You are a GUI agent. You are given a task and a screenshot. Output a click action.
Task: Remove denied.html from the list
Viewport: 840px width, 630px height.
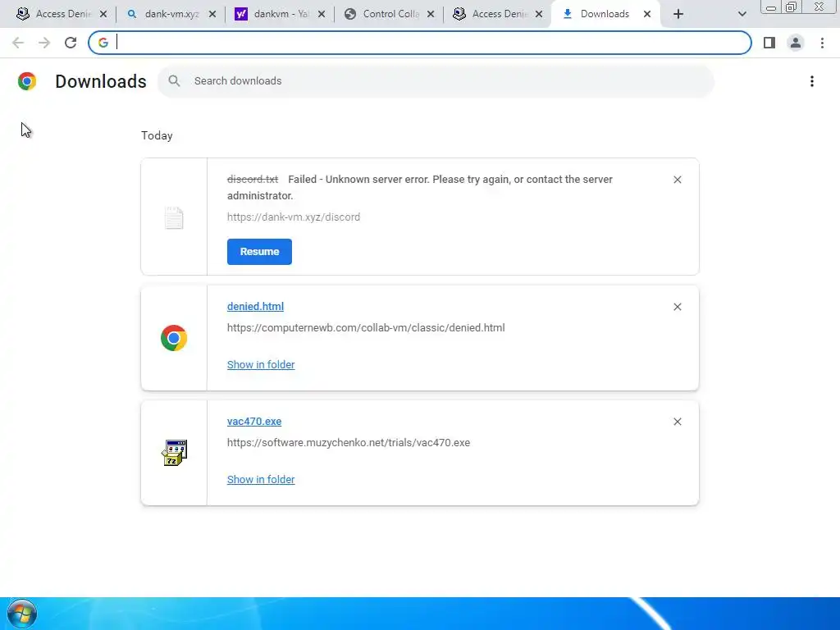(x=677, y=307)
